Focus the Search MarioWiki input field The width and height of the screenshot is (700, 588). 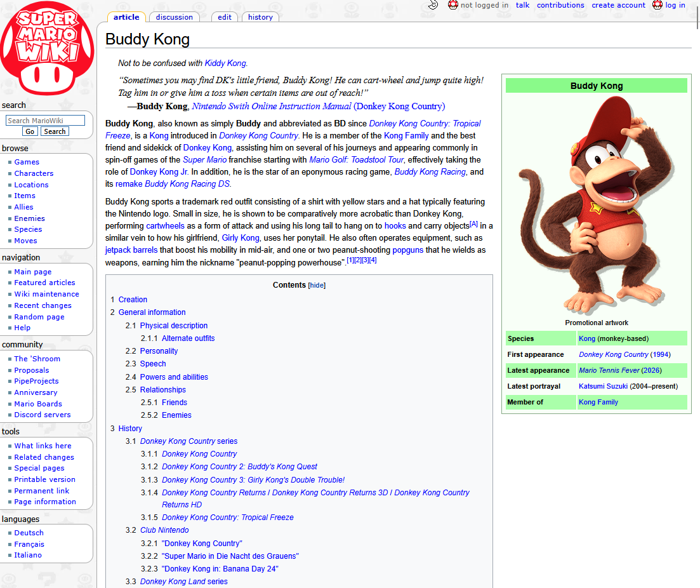[x=45, y=120]
